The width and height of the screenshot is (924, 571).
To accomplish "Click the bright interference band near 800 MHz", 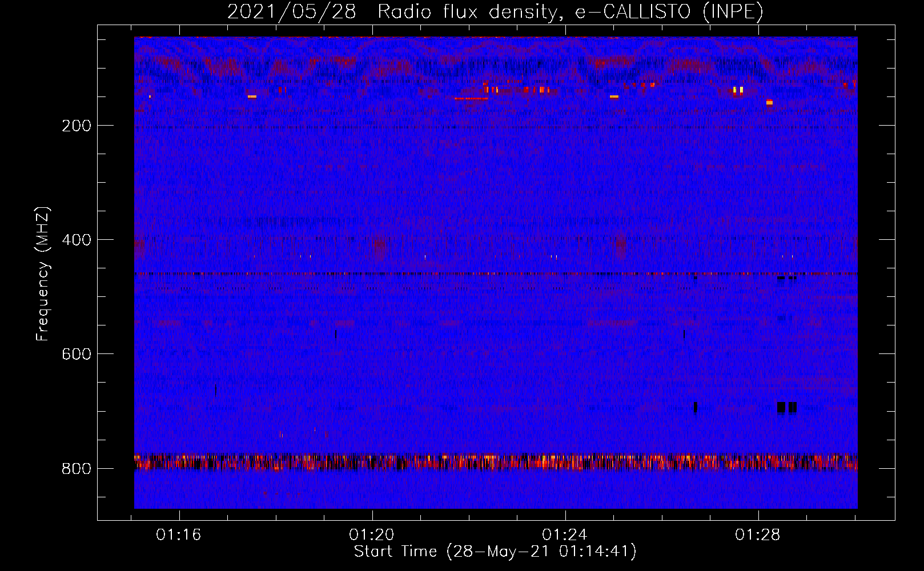I will [496, 462].
